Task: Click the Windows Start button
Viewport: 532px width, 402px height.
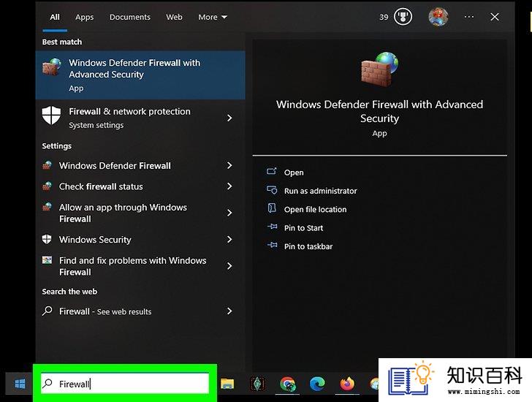Action: [x=20, y=384]
